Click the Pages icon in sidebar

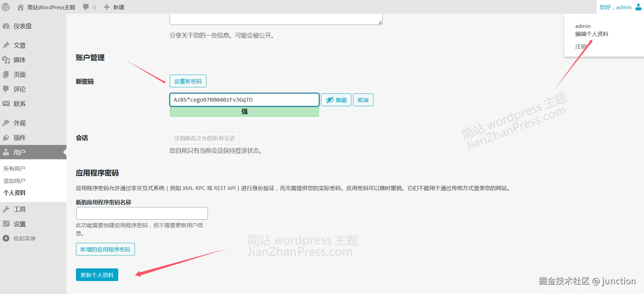[6, 75]
